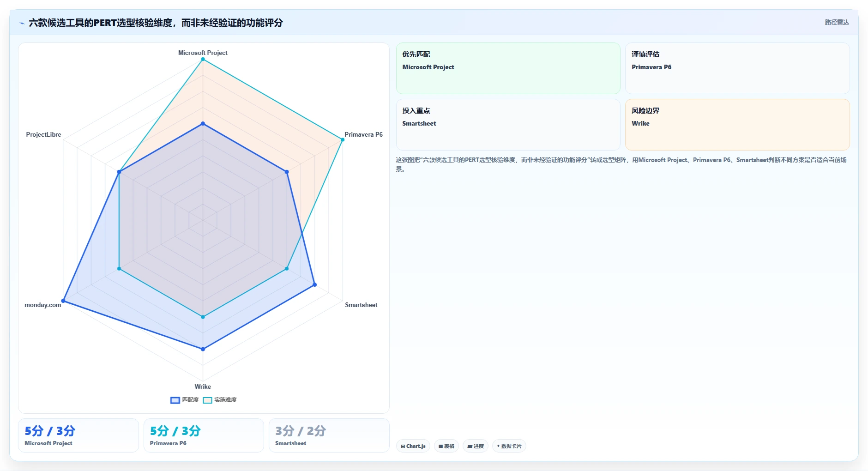Click the Smartsheet radar axis label
This screenshot has height=471, width=868.
(x=361, y=305)
